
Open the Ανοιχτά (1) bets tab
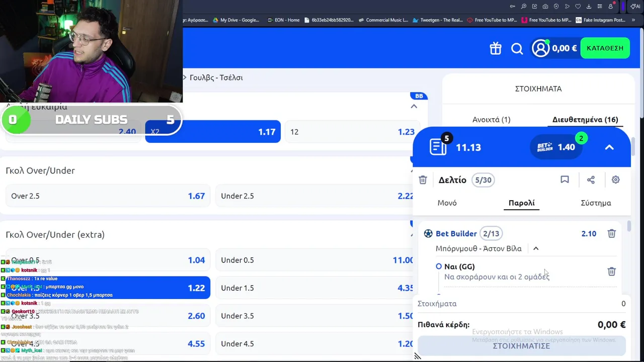click(x=491, y=120)
